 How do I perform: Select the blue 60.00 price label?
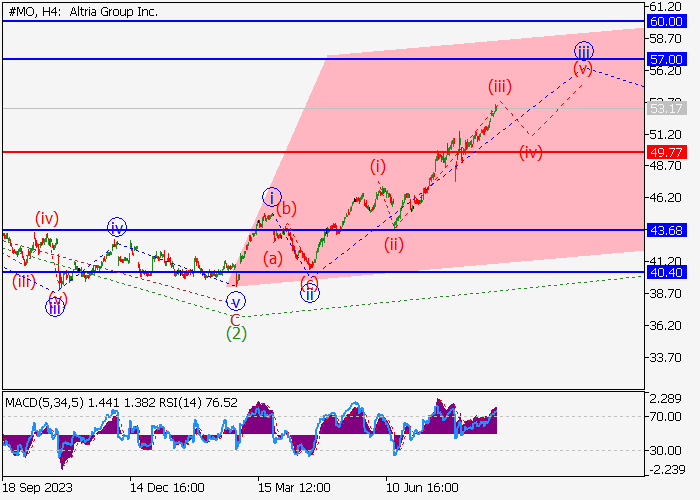pyautogui.click(x=666, y=21)
